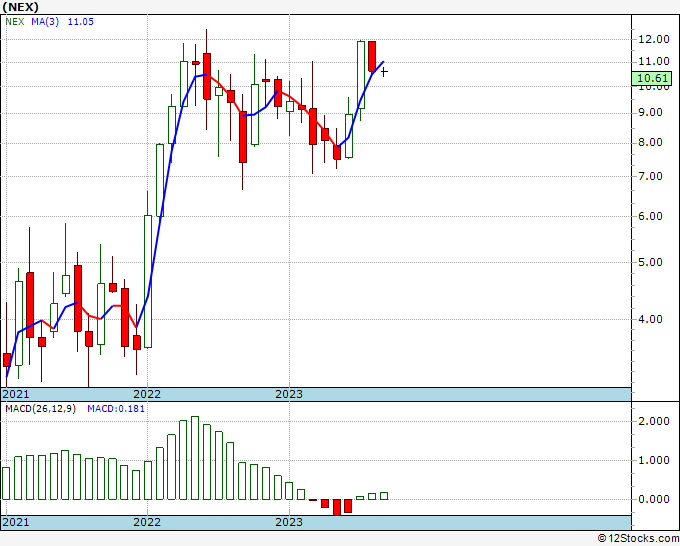
Task: Click the 7.00 price axis label
Action: (x=651, y=176)
